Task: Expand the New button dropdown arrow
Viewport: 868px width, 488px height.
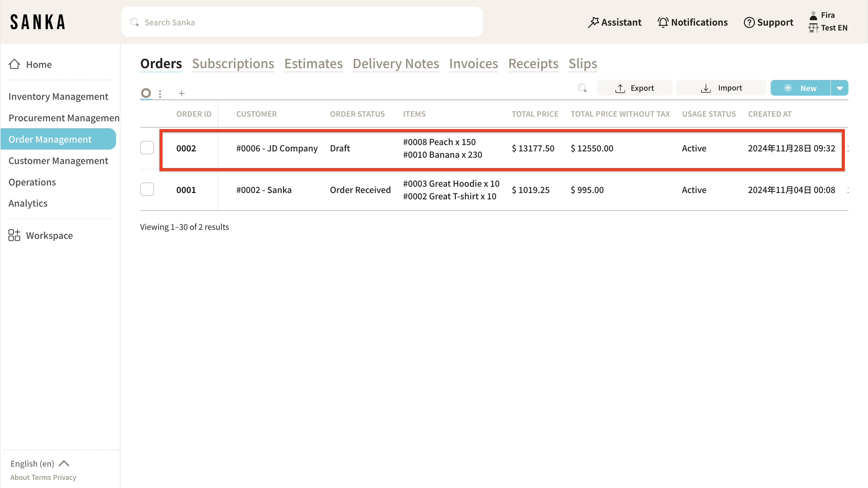Action: tap(839, 88)
